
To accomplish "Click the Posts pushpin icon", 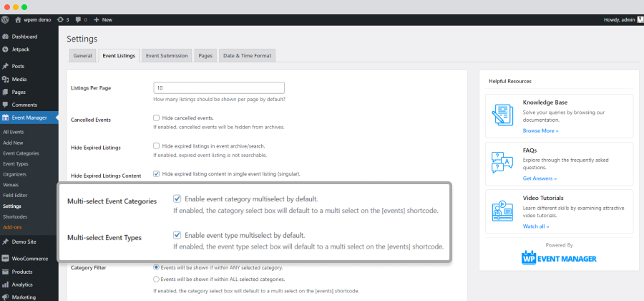I will click(5, 66).
